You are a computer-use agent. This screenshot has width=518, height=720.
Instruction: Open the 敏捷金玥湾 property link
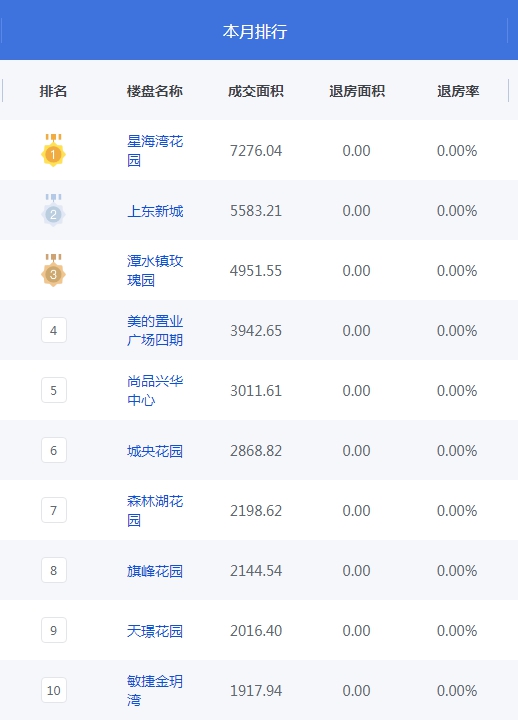point(155,691)
